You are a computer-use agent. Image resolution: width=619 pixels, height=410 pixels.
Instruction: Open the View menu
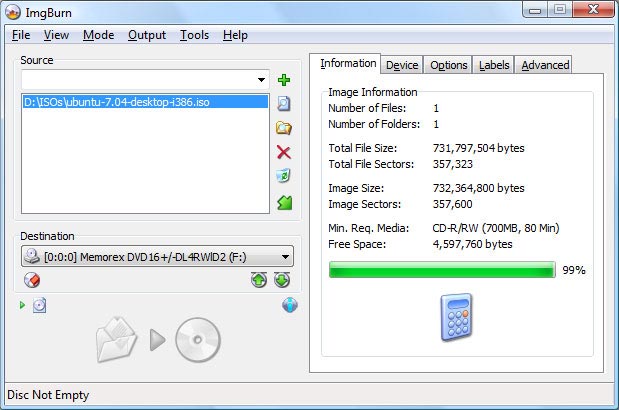[56, 35]
